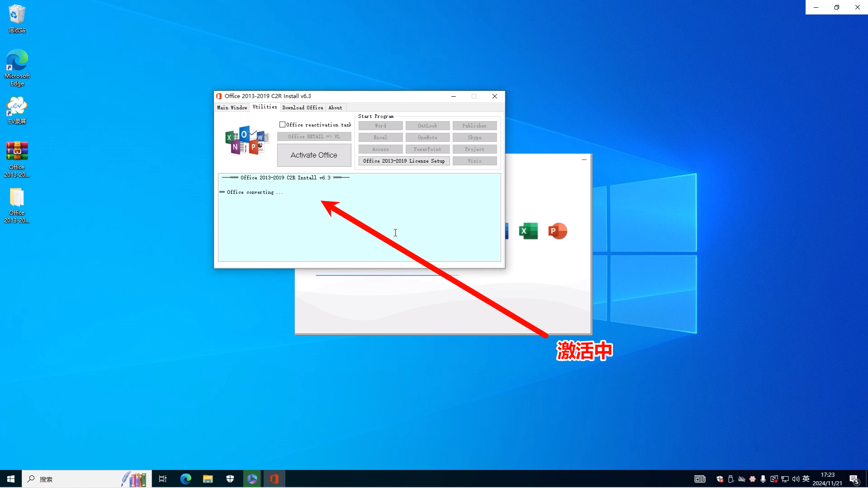Click the PowerPoint start program button
The image size is (868, 488).
coord(427,149)
